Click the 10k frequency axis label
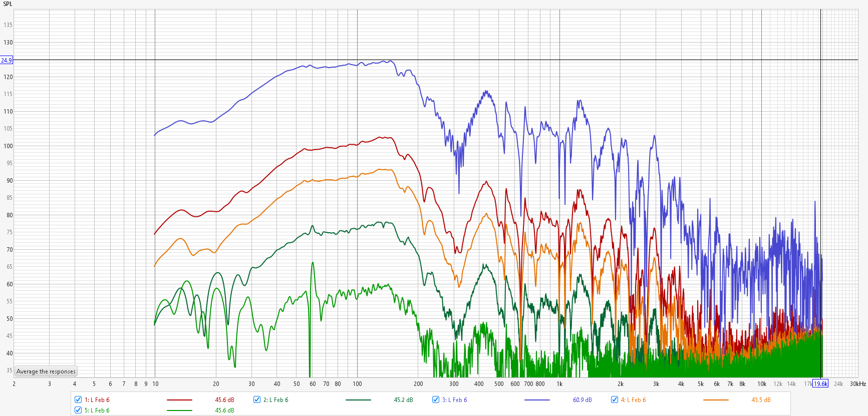 point(762,384)
